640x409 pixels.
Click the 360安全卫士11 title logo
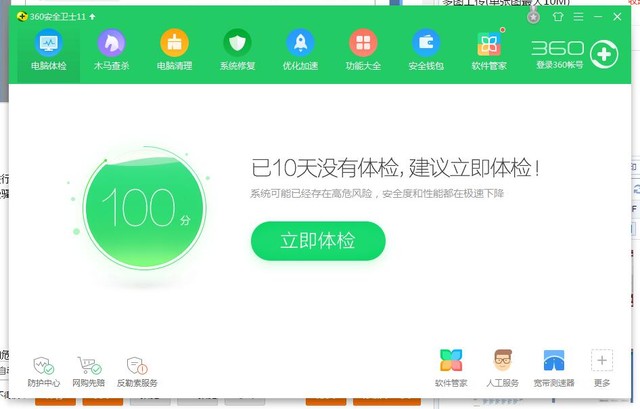tap(22, 16)
